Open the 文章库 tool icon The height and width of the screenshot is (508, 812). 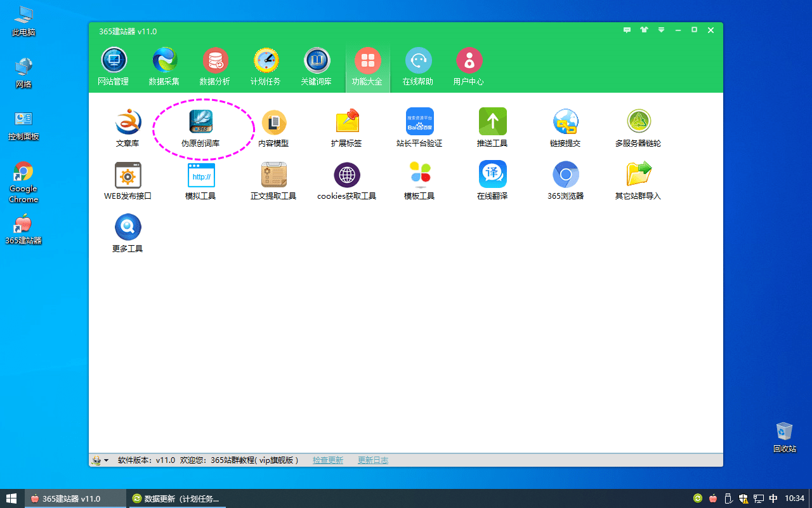pos(128,128)
